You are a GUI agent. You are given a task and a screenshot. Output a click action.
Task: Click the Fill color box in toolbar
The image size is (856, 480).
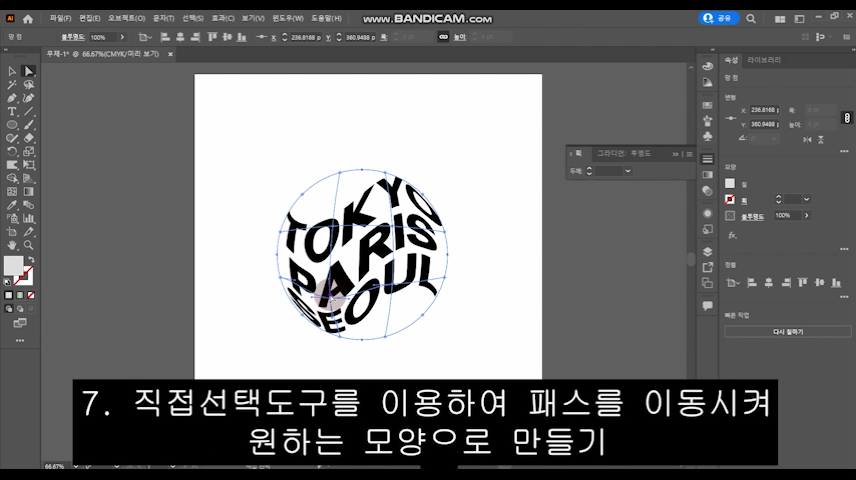pos(13,266)
